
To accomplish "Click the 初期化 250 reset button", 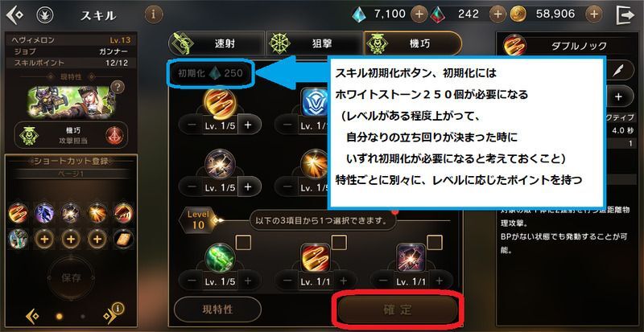I will [x=210, y=73].
